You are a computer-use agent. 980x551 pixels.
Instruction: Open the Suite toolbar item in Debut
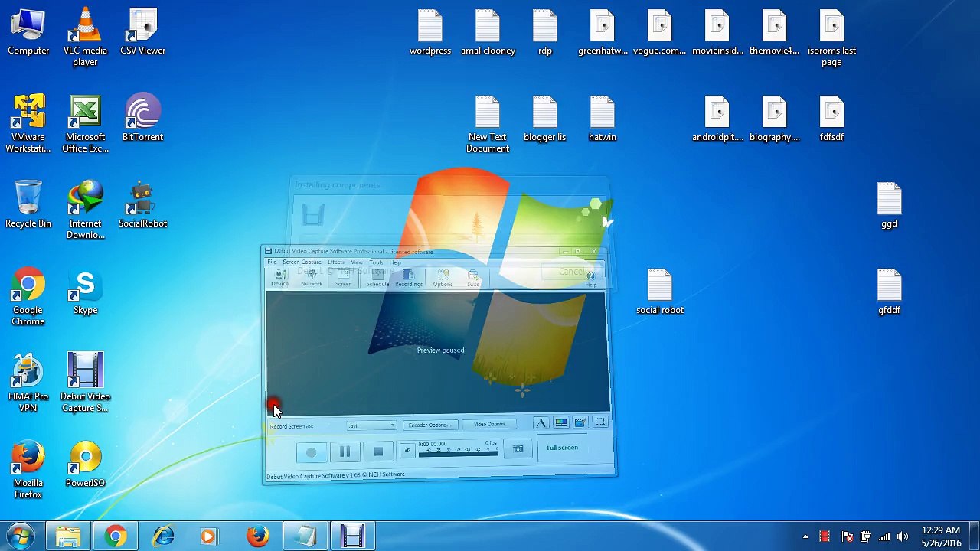tap(473, 278)
